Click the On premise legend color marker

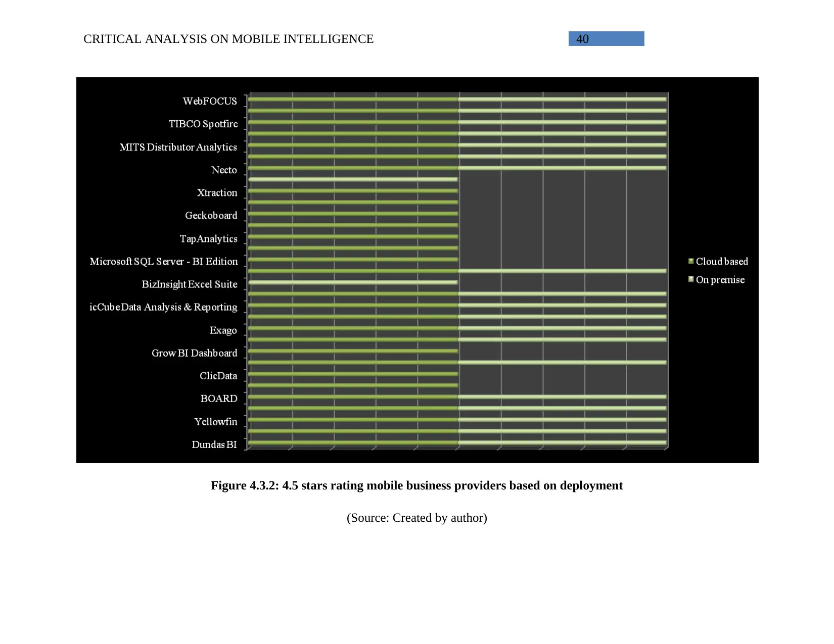(x=691, y=279)
